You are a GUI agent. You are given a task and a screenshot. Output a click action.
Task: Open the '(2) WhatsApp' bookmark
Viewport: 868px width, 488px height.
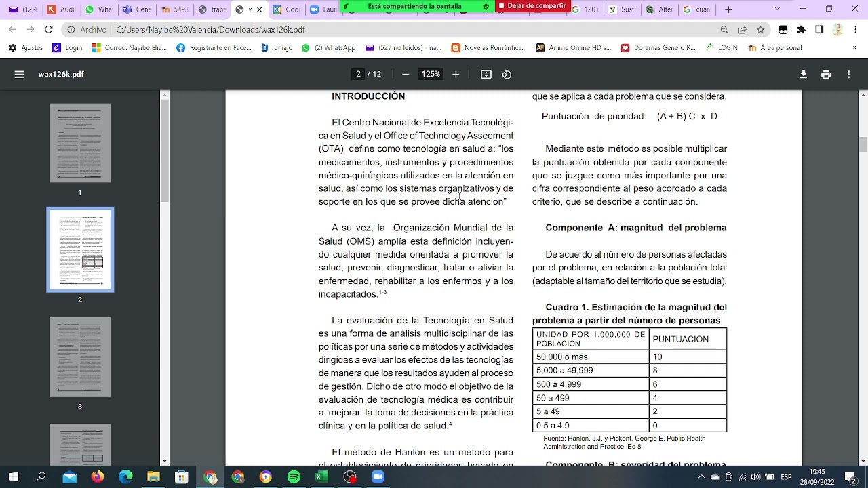[329, 48]
